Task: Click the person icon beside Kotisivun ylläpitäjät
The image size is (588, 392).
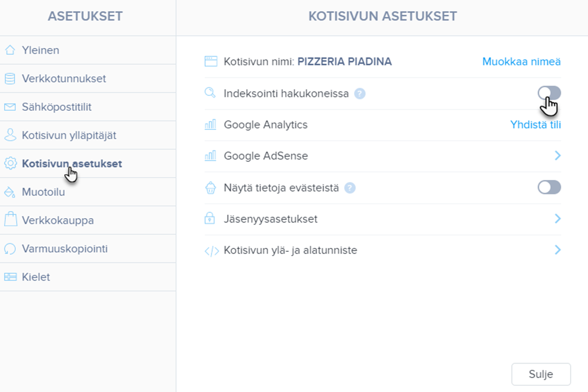Action: coord(10,135)
